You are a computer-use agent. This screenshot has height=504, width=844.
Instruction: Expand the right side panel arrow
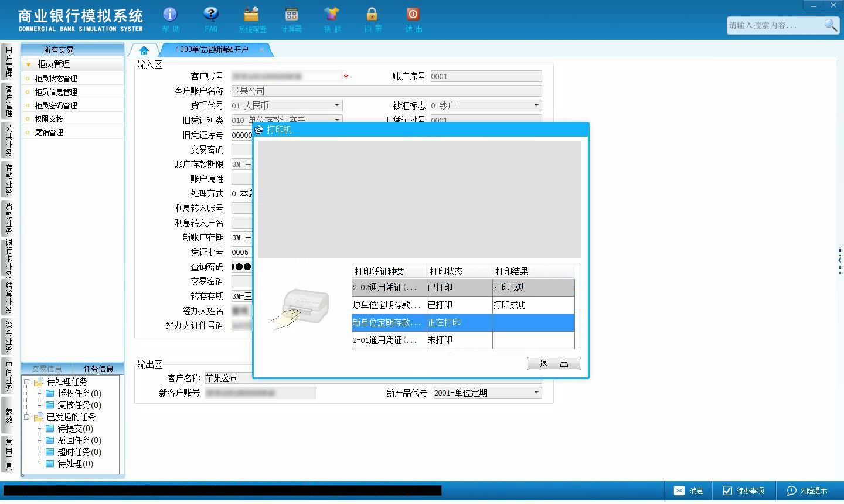point(840,260)
